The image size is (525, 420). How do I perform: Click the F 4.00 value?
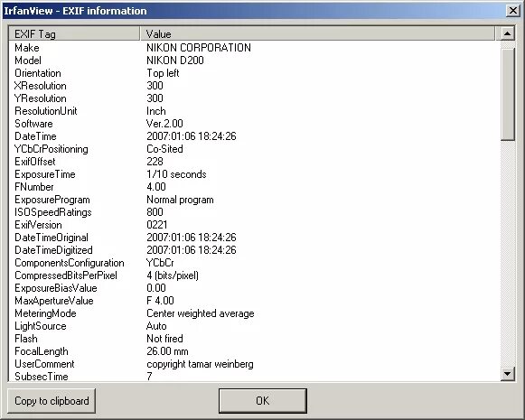click(x=160, y=301)
